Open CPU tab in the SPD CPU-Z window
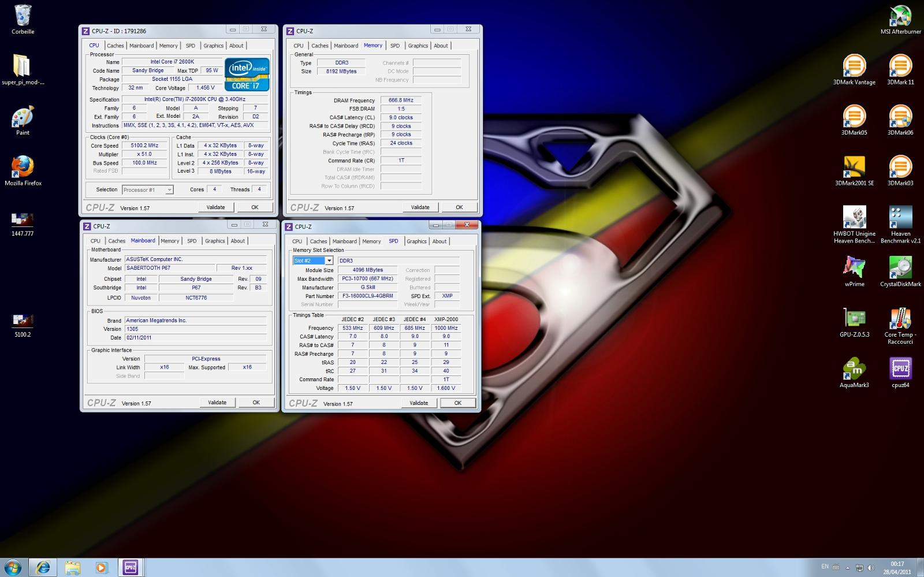Image resolution: width=924 pixels, height=577 pixels. (297, 241)
